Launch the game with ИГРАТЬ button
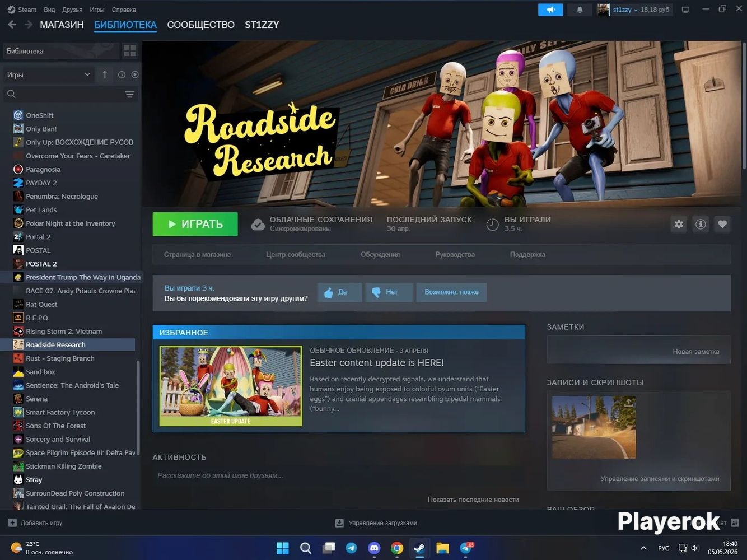The width and height of the screenshot is (747, 560). tap(195, 224)
